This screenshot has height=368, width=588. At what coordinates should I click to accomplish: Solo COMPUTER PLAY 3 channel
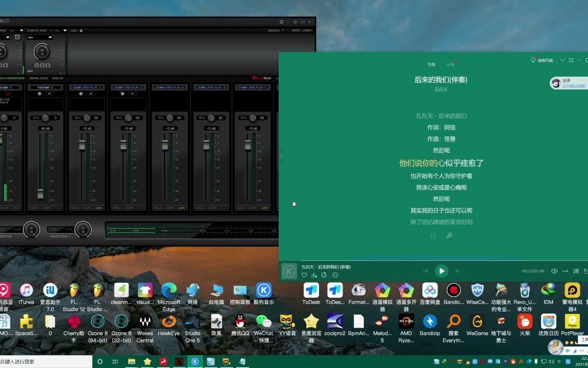[158, 208]
